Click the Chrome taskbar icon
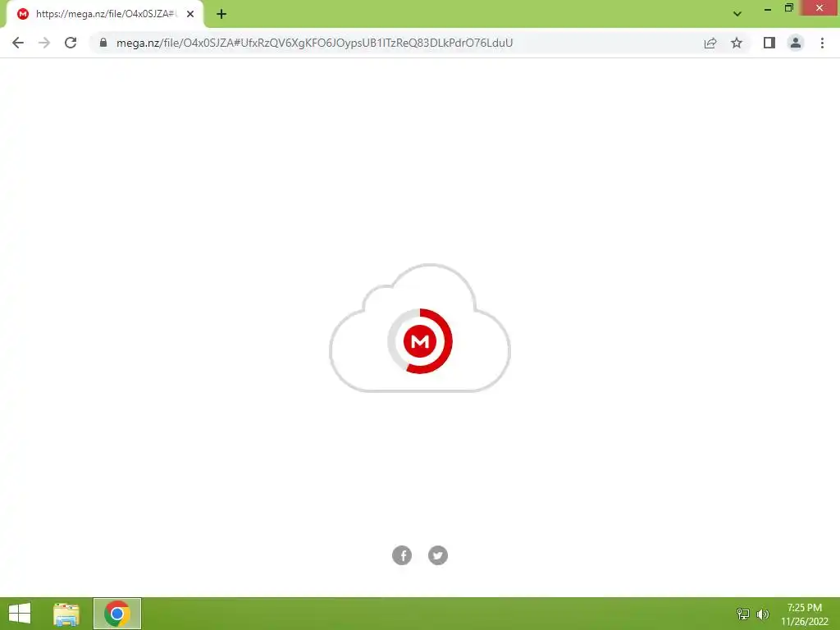840x630 pixels. coord(117,614)
